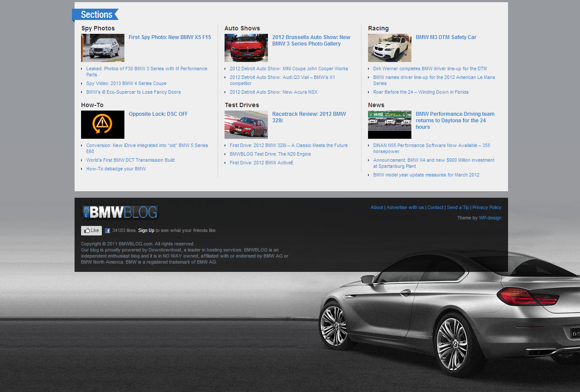
Task: Open 'First Drive: 2012 BMW ActiveE' article
Action: [x=261, y=163]
